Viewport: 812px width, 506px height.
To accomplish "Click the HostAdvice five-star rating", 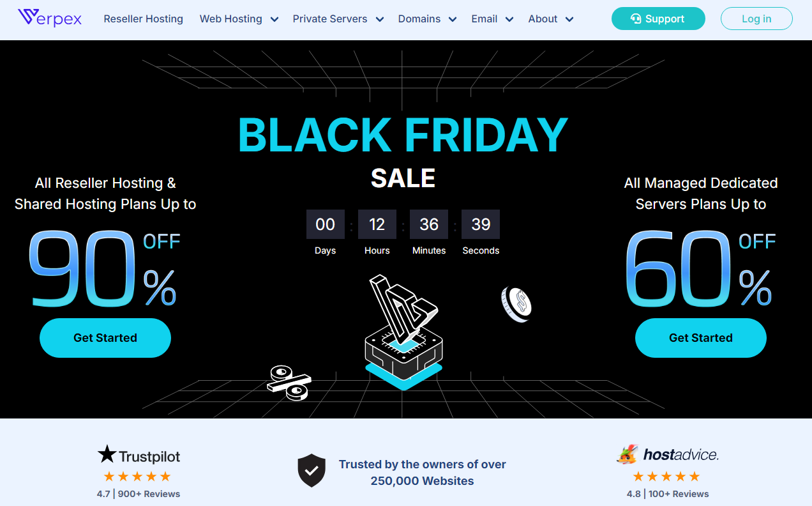I will (666, 477).
